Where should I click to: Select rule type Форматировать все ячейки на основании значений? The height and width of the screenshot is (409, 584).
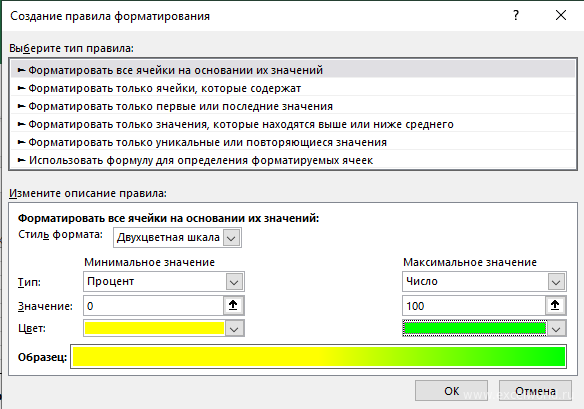pyautogui.click(x=293, y=70)
